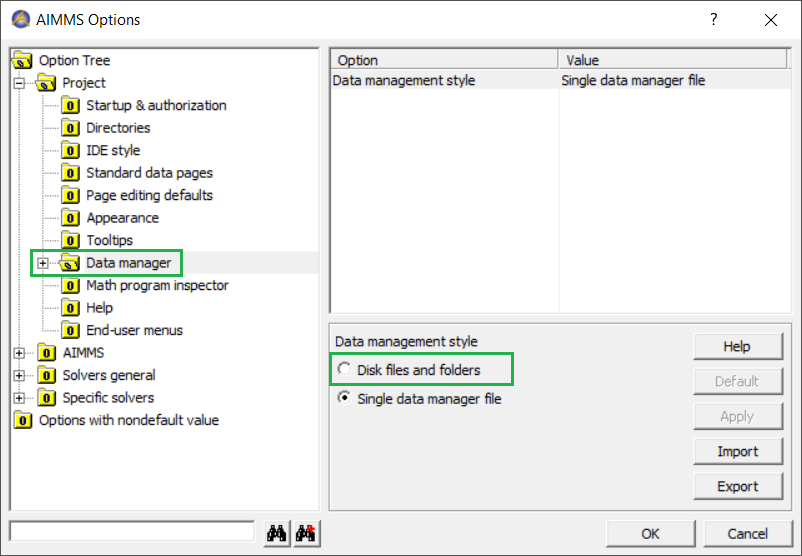Click the Page editing defaults folder icon

(70, 195)
